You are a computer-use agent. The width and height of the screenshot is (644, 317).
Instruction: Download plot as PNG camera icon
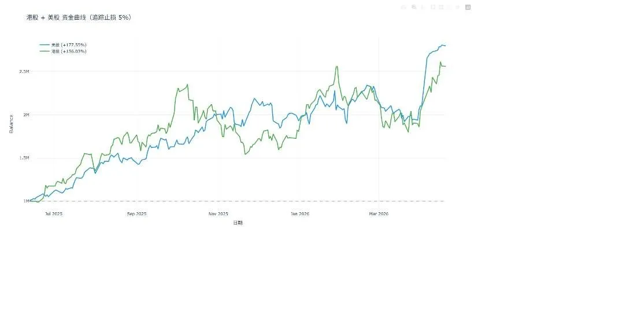pos(404,7)
